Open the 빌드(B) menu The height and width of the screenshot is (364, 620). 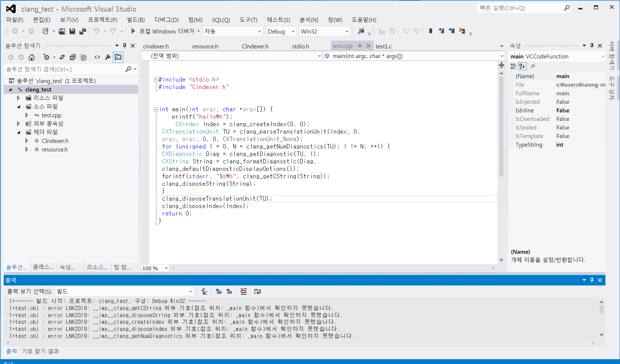pos(136,20)
